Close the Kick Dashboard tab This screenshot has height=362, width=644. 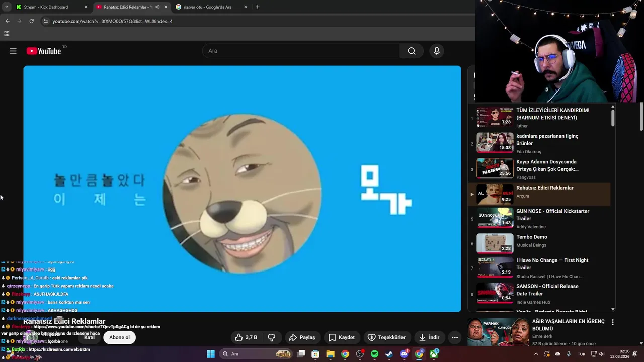click(86, 7)
